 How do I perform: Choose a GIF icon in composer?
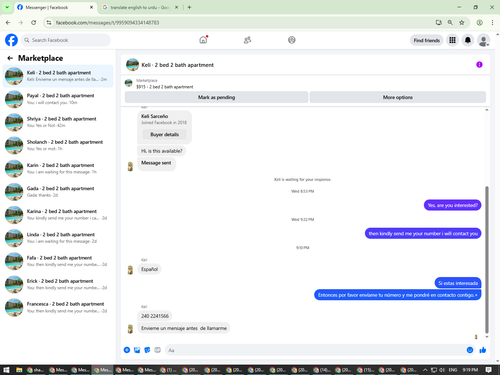(158, 350)
